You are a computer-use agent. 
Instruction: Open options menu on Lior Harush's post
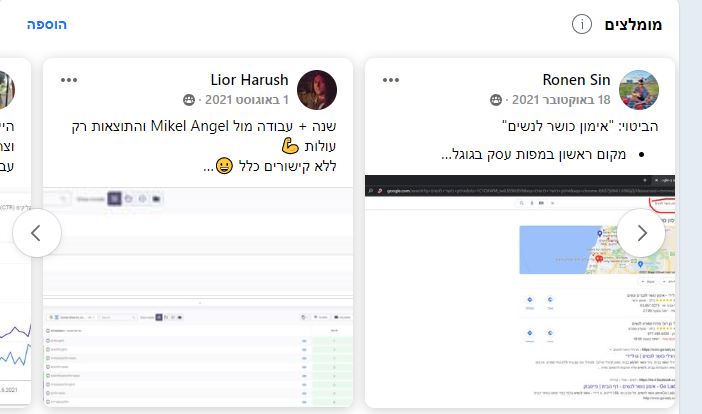(x=69, y=80)
